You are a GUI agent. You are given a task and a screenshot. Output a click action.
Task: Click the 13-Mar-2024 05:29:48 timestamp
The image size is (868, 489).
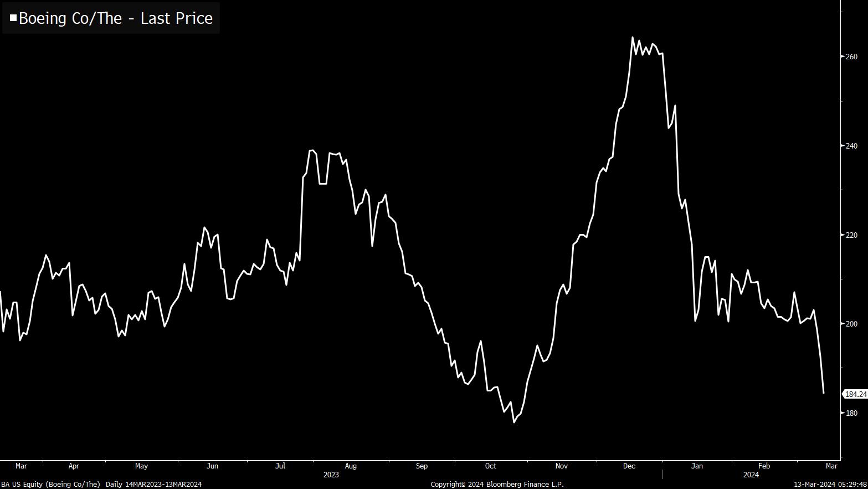tap(830, 485)
